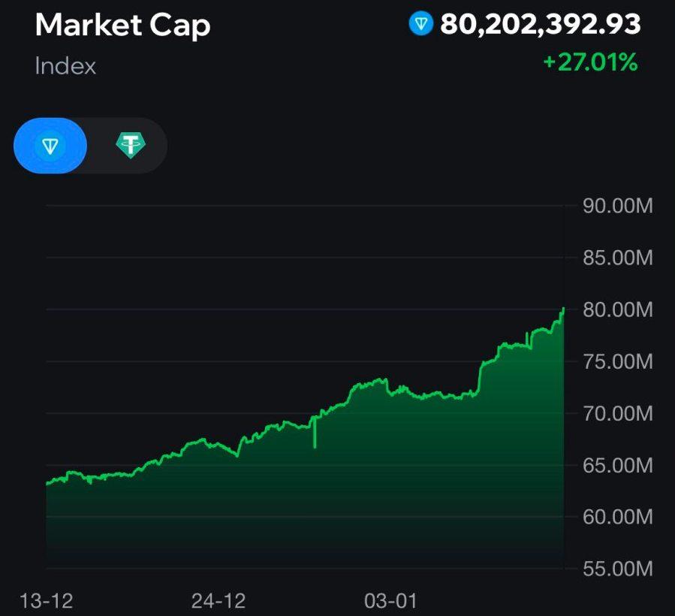The width and height of the screenshot is (675, 616).
Task: Click the 65.00M y-axis label
Action: tap(618, 465)
